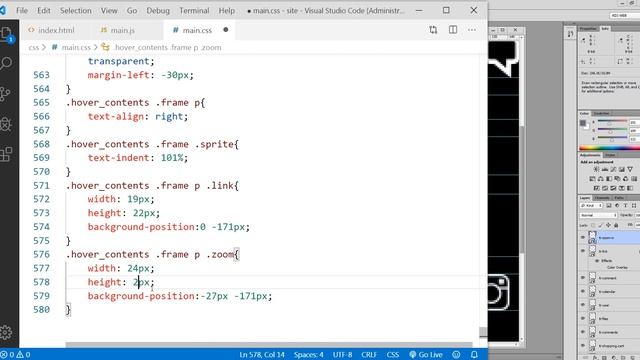The height and width of the screenshot is (360, 640).
Task: Add a Curves adjustment in Photoshop
Action: tap(613, 169)
